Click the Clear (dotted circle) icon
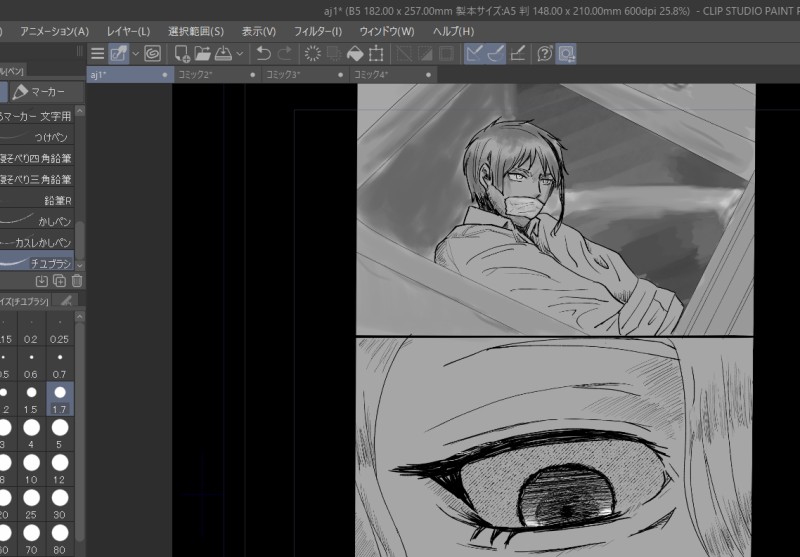Screen dimensions: 800x557 (313, 54)
